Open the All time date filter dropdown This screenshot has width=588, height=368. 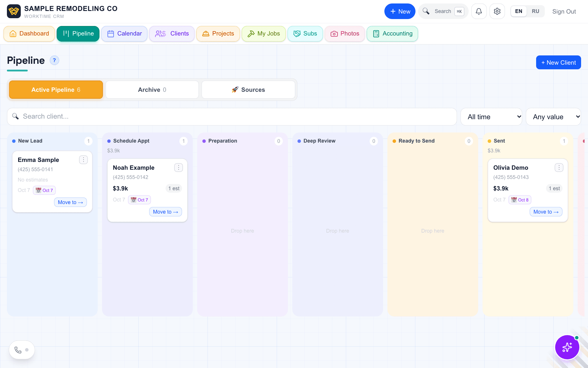pos(491,117)
